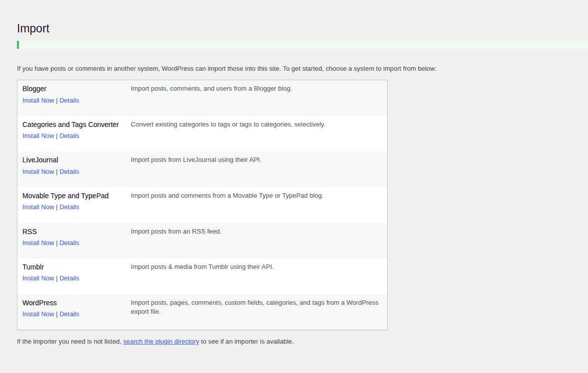
Task: Install the LiveJournal importer now
Action: coord(38,172)
